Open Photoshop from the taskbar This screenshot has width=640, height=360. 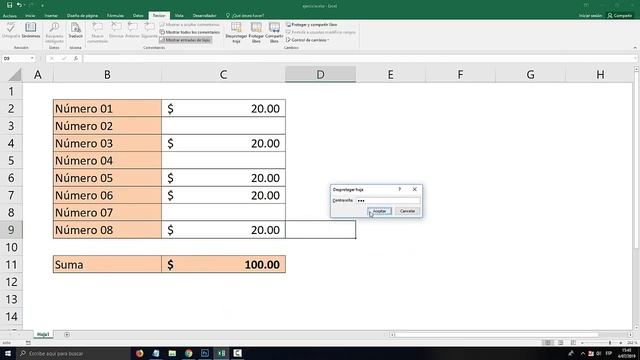(205, 353)
